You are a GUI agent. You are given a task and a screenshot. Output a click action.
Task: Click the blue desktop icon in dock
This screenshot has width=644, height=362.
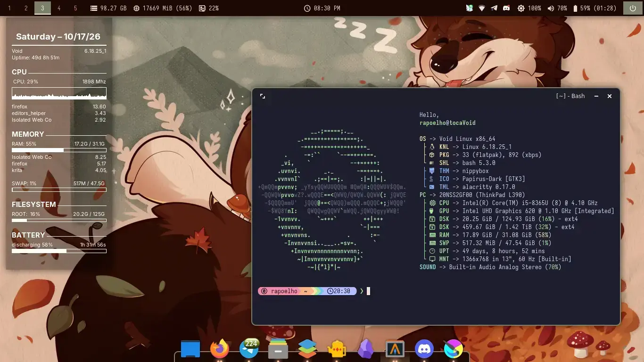190,349
